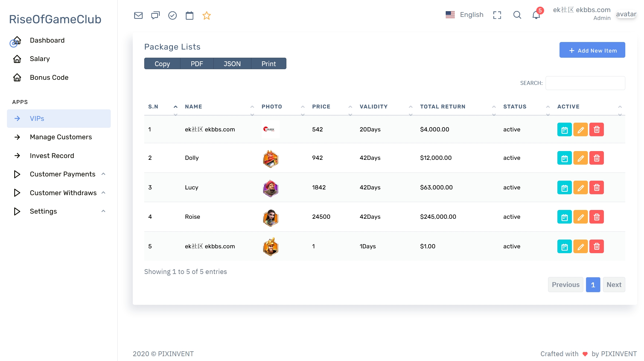
Task: Select page 1 in pagination
Action: click(x=593, y=285)
